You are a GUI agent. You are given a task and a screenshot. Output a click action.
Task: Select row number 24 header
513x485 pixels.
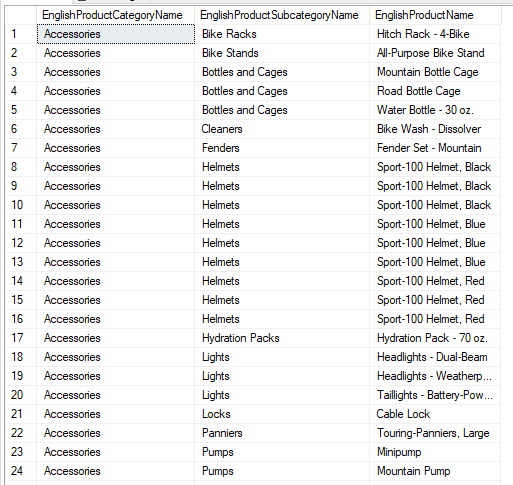[x=21, y=471]
